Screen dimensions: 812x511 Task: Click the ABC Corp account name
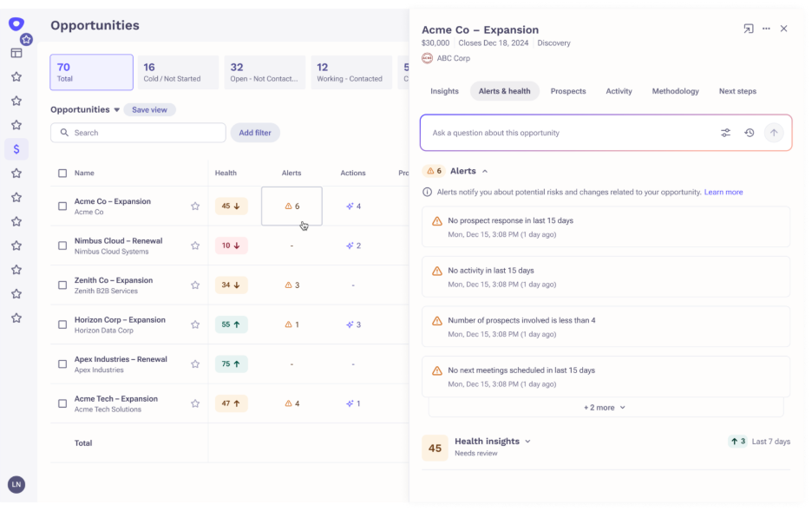click(453, 58)
